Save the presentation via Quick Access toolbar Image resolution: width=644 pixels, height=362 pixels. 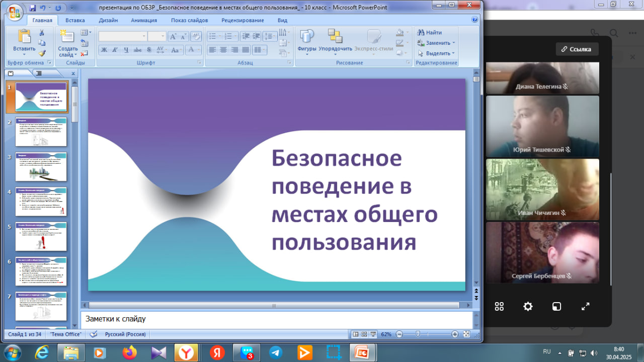33,8
